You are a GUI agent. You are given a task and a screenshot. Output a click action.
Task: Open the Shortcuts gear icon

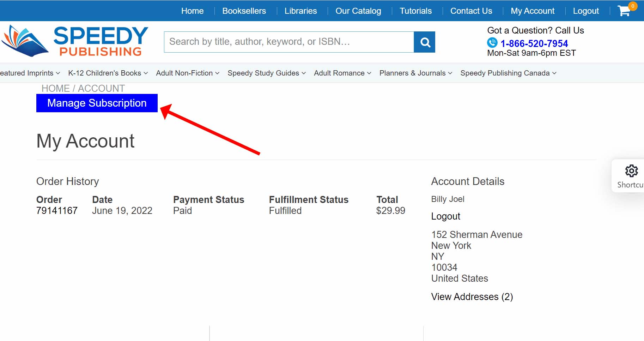631,171
